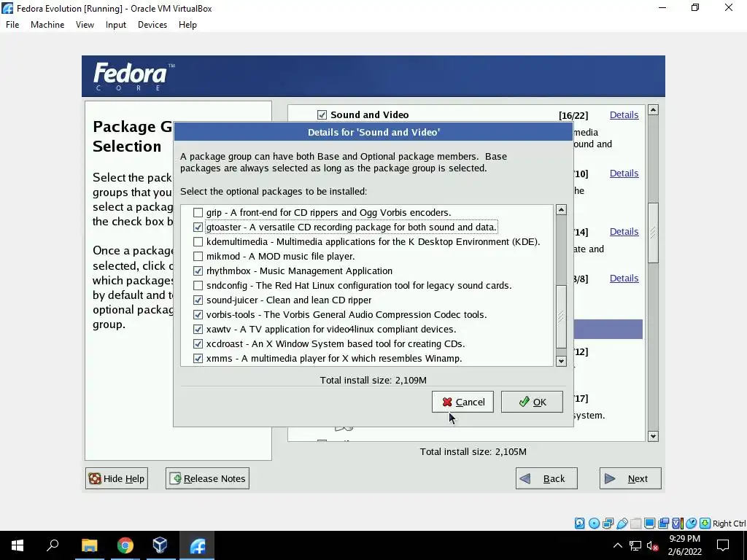The image size is (747, 560).
Task: Uncheck the vorbis-tools package
Action: click(198, 315)
